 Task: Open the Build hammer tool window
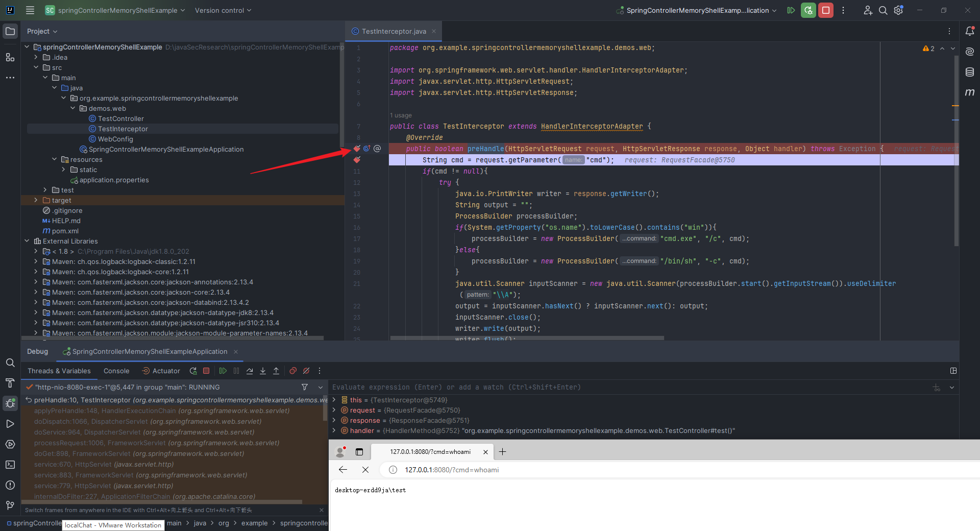point(10,383)
